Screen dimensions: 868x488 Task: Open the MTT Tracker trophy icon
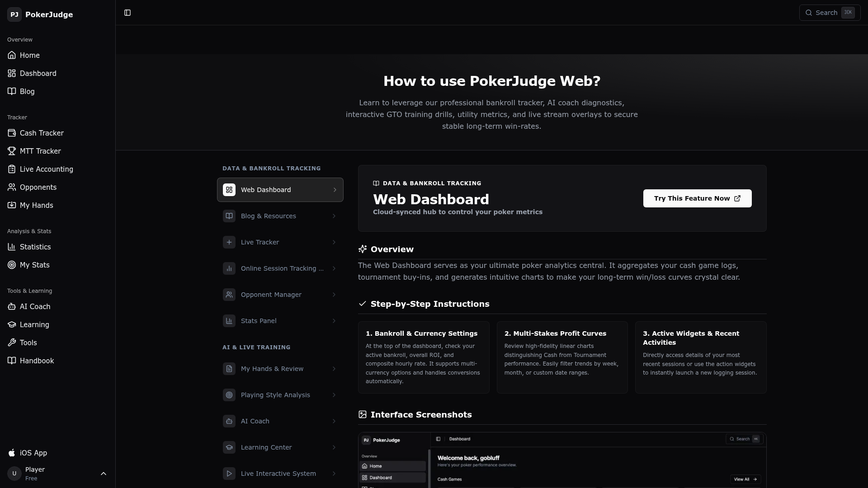click(x=12, y=151)
